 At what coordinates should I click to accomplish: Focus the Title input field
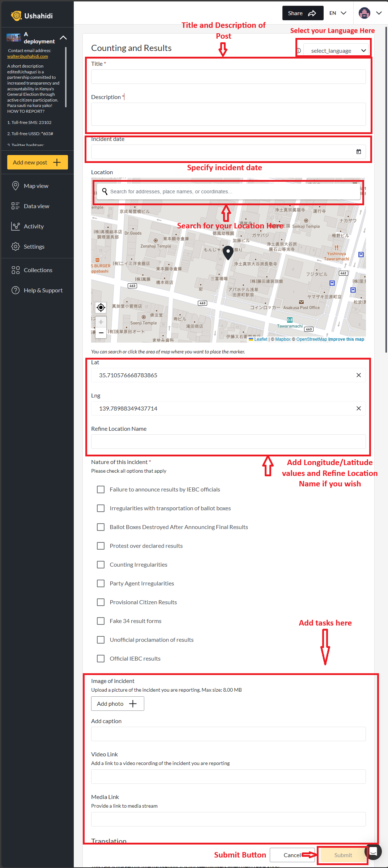pyautogui.click(x=228, y=77)
